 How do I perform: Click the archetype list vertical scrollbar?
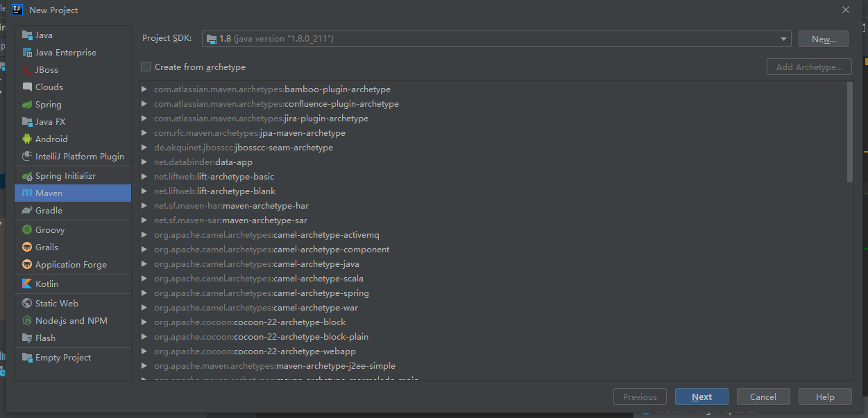tap(850, 132)
